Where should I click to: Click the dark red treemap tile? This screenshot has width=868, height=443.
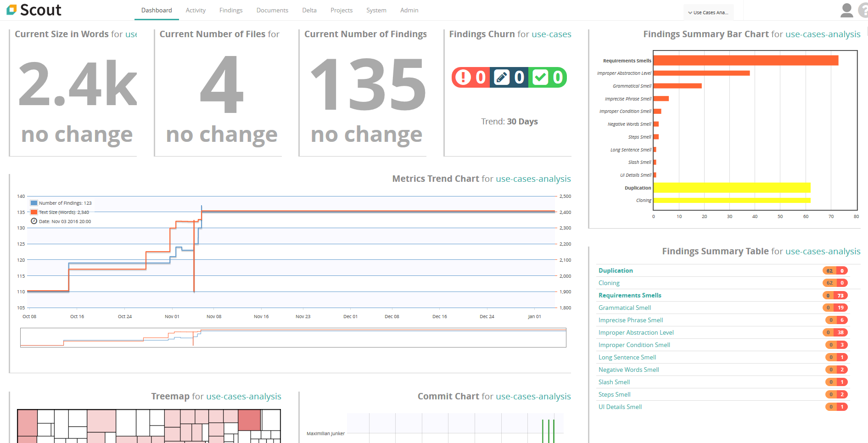(x=249, y=420)
